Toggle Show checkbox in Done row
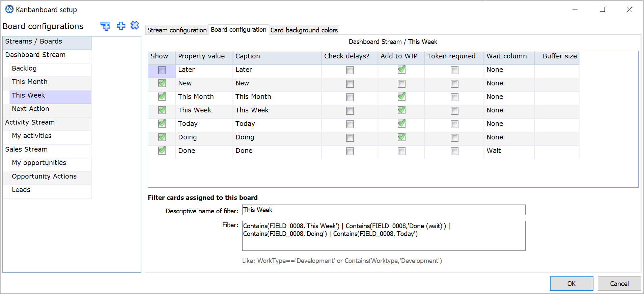 pyautogui.click(x=162, y=151)
